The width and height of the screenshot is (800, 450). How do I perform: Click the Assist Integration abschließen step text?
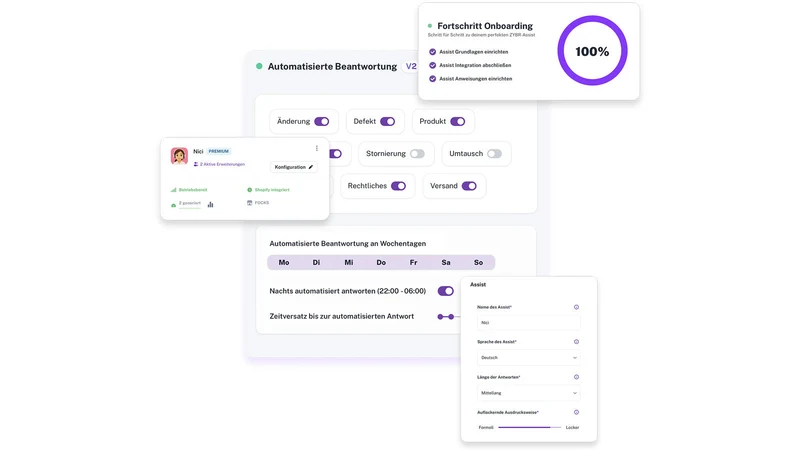(x=475, y=65)
